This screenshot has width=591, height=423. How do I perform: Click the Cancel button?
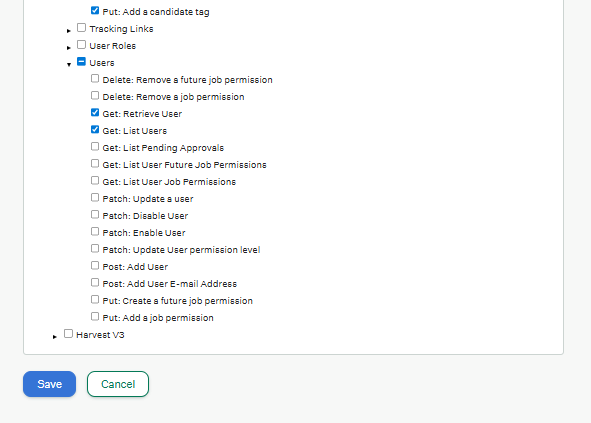point(118,384)
